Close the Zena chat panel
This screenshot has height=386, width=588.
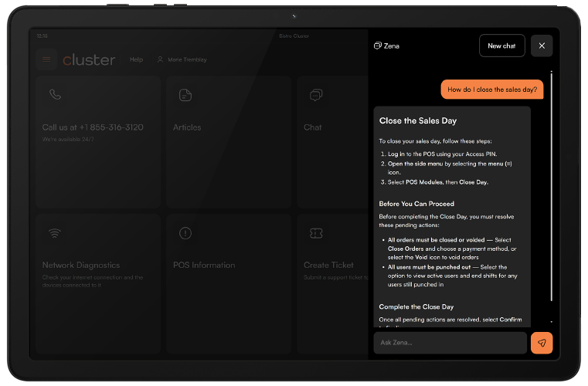point(542,46)
